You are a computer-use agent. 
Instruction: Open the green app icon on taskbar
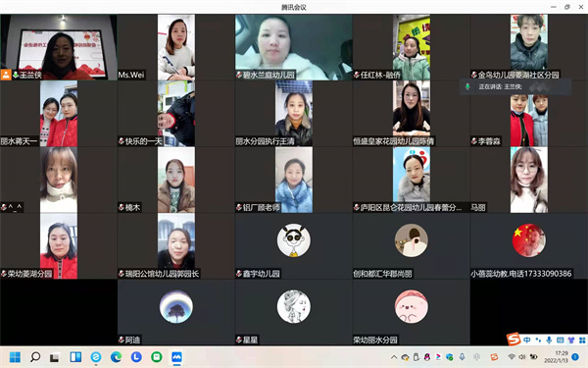(157, 357)
